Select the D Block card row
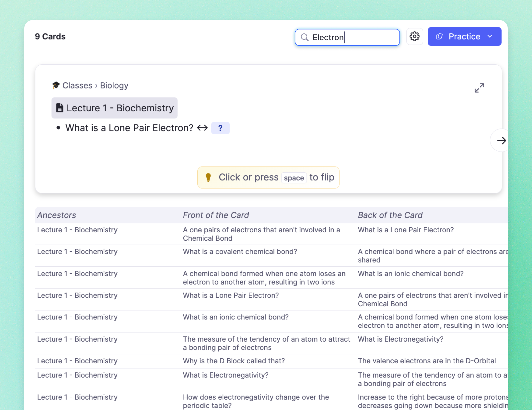 click(x=234, y=361)
